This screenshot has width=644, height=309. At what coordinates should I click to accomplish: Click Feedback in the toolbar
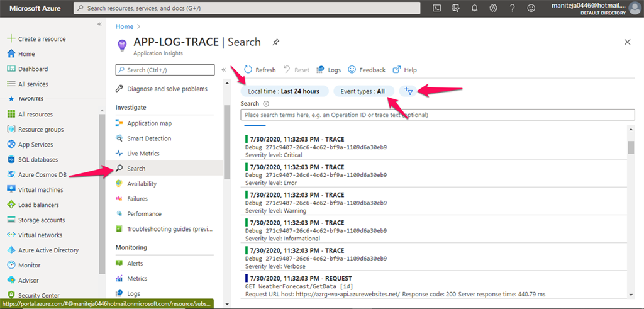click(x=367, y=70)
